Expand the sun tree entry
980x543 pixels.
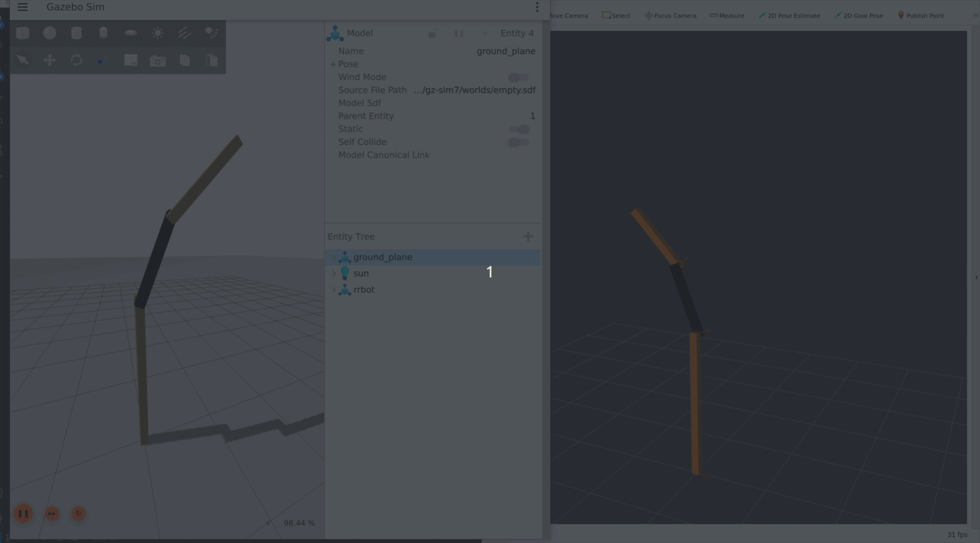[x=334, y=274]
